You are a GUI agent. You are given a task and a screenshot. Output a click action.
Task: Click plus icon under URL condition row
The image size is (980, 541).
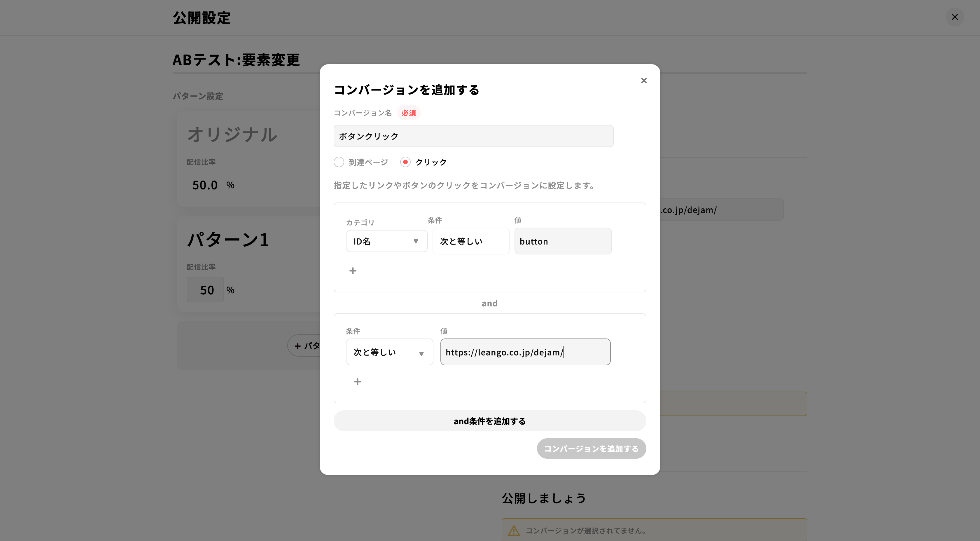pyautogui.click(x=357, y=381)
